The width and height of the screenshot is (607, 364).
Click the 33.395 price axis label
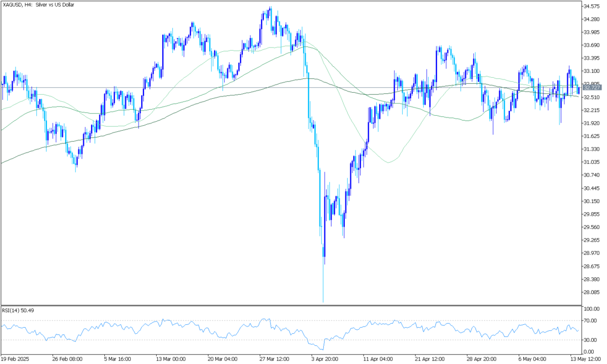tap(592, 58)
